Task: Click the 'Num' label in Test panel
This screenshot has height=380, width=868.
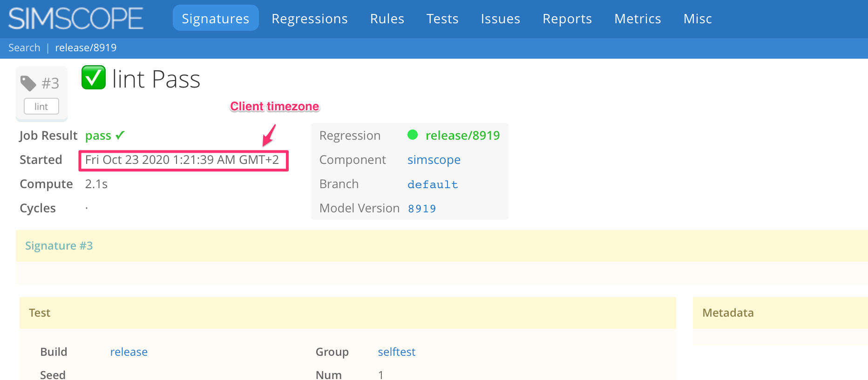Action: (x=329, y=374)
